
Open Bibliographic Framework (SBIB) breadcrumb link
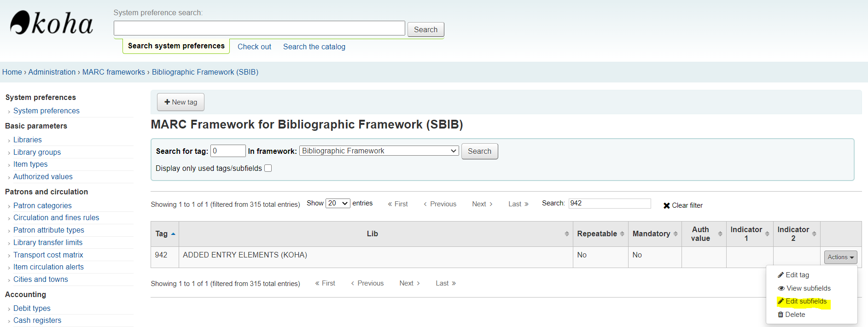pos(205,72)
